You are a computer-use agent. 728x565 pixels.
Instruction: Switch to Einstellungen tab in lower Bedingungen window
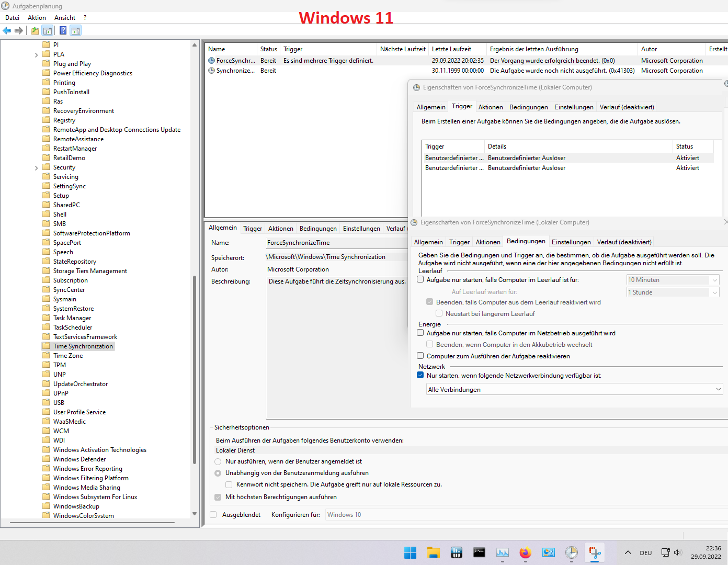click(571, 242)
